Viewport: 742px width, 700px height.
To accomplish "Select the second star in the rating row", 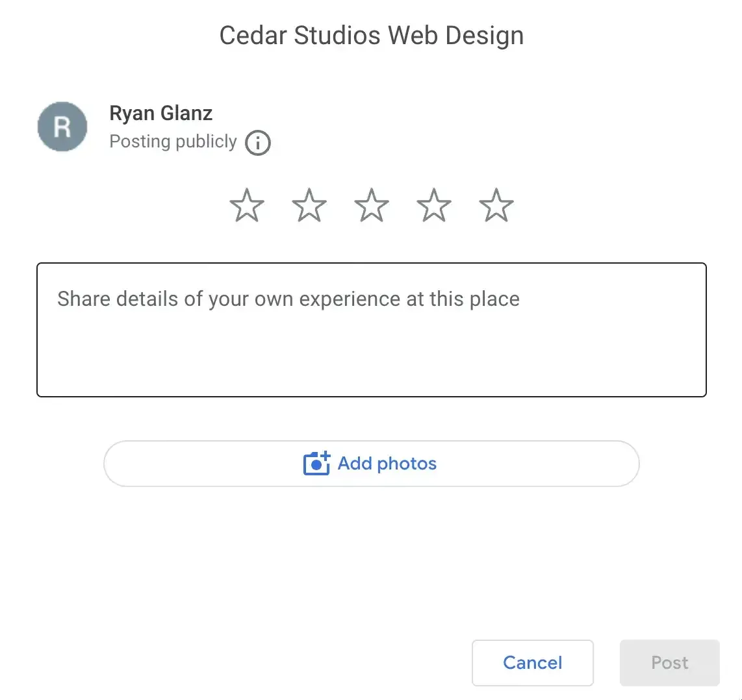I will (309, 205).
